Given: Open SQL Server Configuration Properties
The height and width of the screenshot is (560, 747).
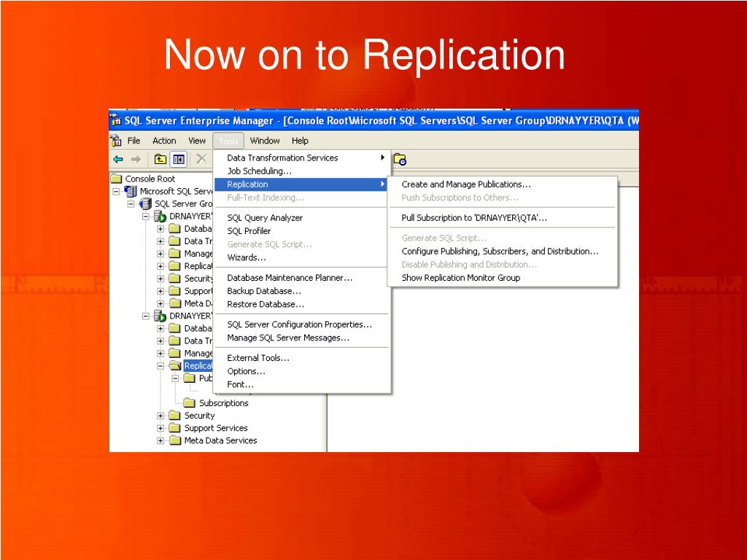Looking at the screenshot, I should [x=301, y=324].
